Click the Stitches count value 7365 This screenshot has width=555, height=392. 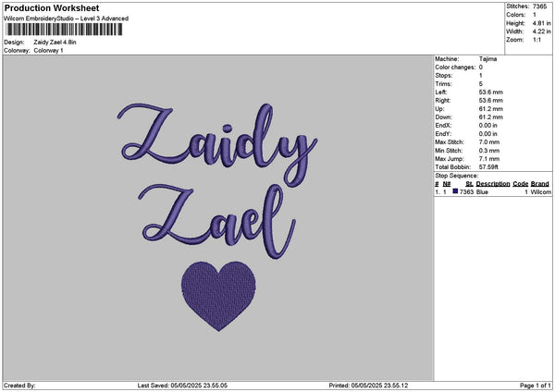(x=540, y=6)
